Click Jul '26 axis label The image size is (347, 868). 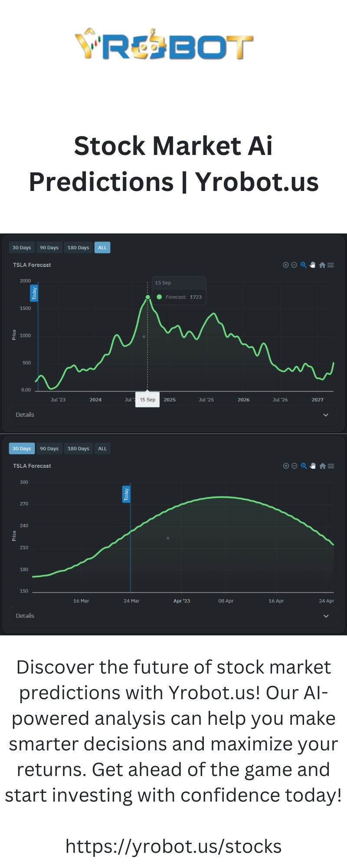(x=280, y=400)
